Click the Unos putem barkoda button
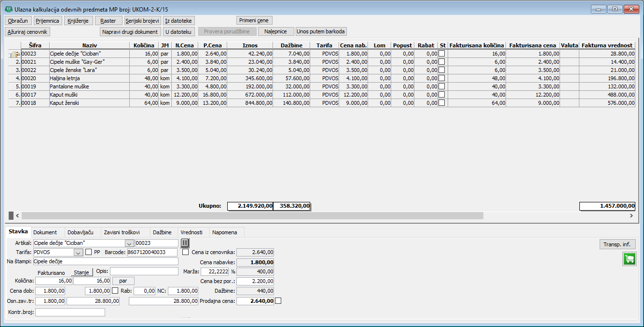This screenshot has width=644, height=327. [321, 31]
